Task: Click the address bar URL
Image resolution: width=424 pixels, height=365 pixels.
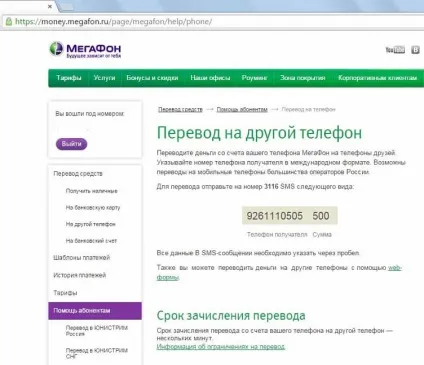Action: point(113,22)
